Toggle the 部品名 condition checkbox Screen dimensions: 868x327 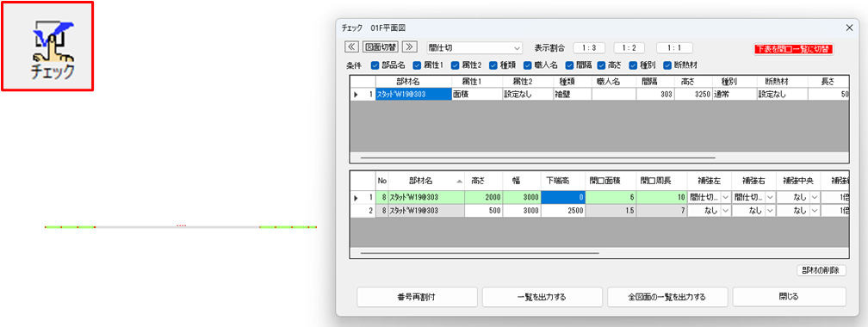click(375, 65)
